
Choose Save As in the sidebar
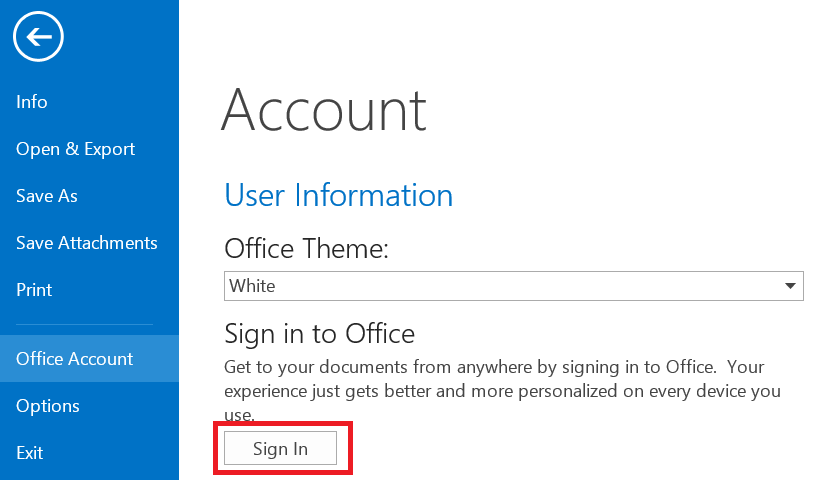[47, 196]
